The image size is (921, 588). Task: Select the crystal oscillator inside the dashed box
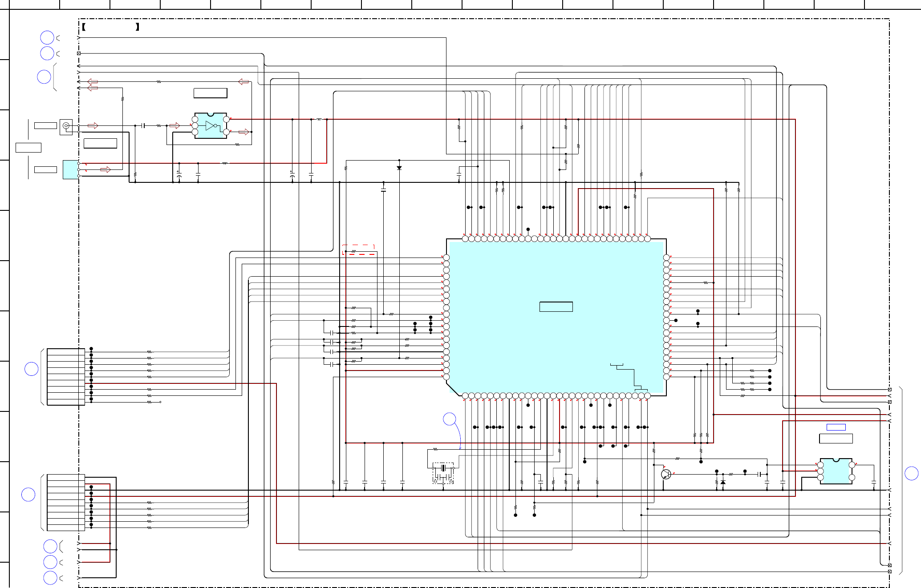click(x=443, y=468)
